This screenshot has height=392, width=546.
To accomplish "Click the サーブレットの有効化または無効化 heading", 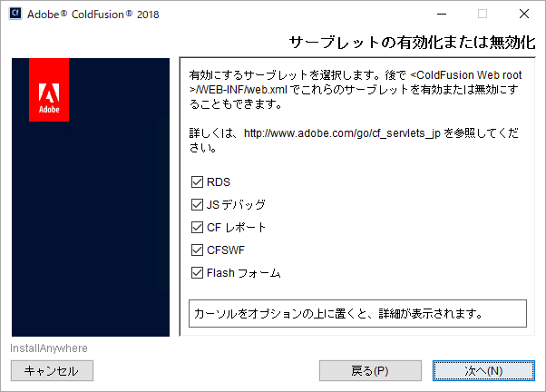I will click(x=413, y=43).
